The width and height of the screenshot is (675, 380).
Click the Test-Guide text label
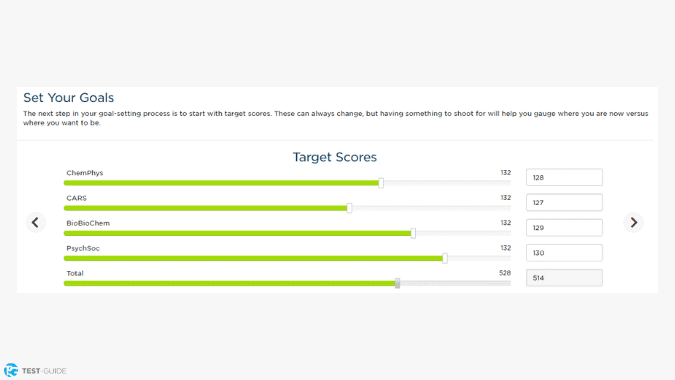(44, 371)
